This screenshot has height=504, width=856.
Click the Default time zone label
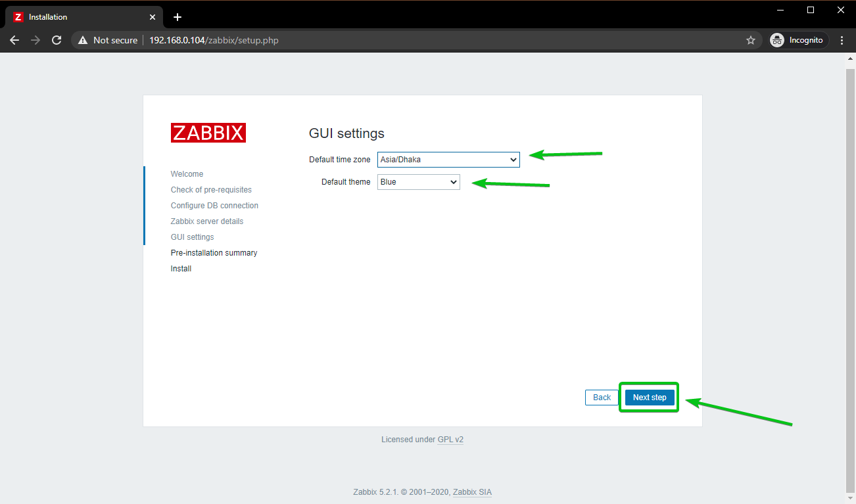[340, 160]
